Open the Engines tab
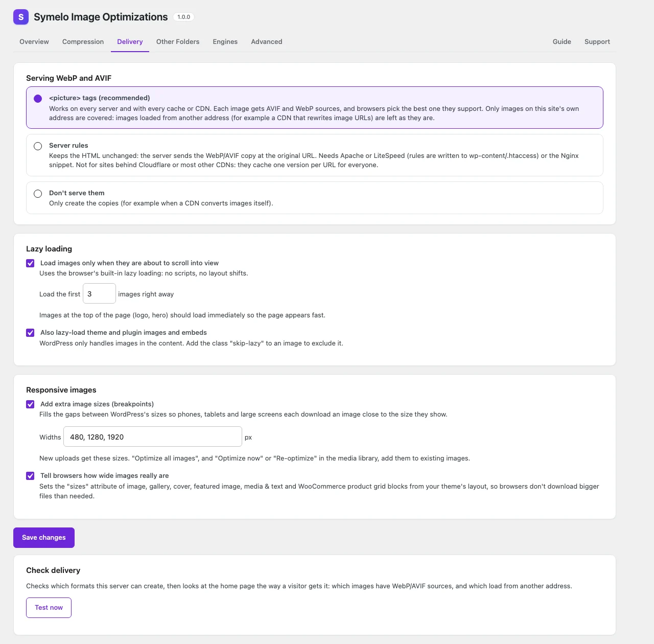Image resolution: width=654 pixels, height=644 pixels. (x=225, y=42)
